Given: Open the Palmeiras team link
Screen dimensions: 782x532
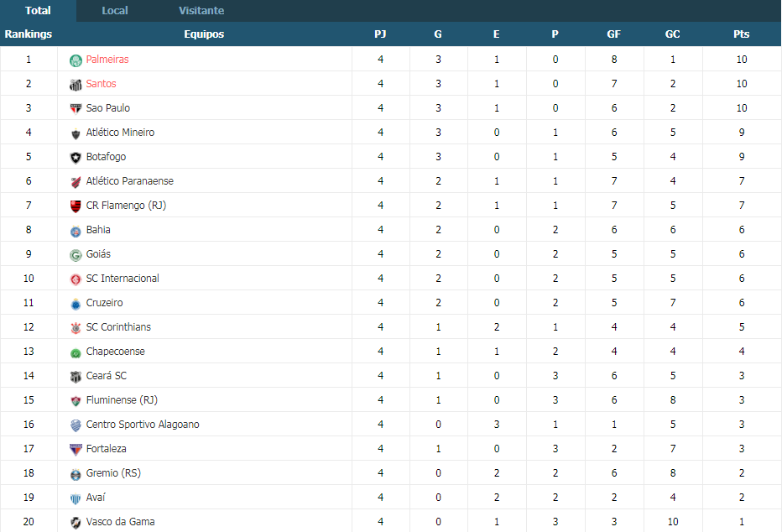Looking at the screenshot, I should [107, 60].
